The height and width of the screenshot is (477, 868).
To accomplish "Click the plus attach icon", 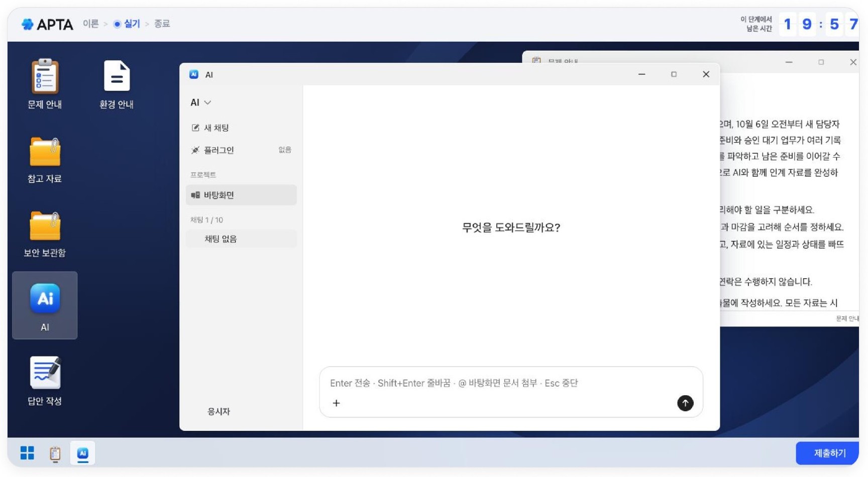I will pyautogui.click(x=336, y=403).
